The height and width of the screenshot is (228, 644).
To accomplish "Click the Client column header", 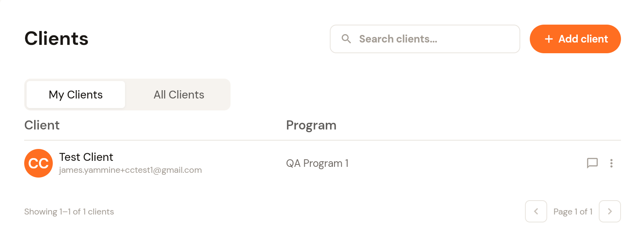I will pyautogui.click(x=42, y=125).
